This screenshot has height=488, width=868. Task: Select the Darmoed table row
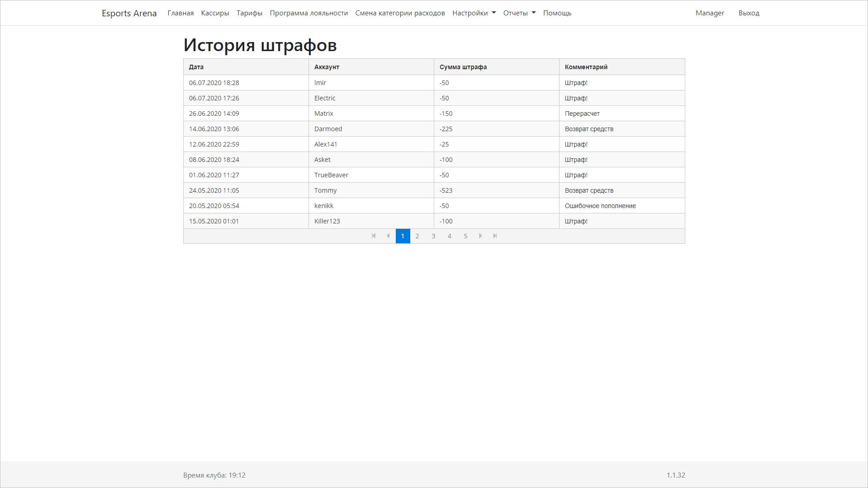[328, 129]
